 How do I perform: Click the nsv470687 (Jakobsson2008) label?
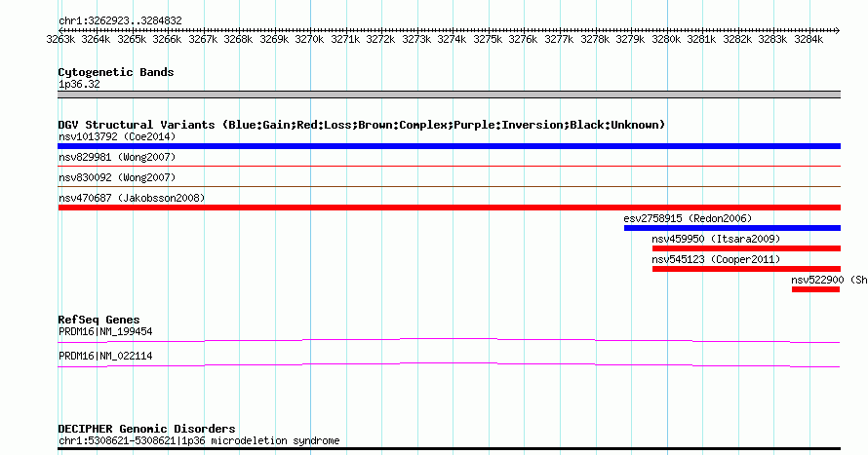pos(132,198)
